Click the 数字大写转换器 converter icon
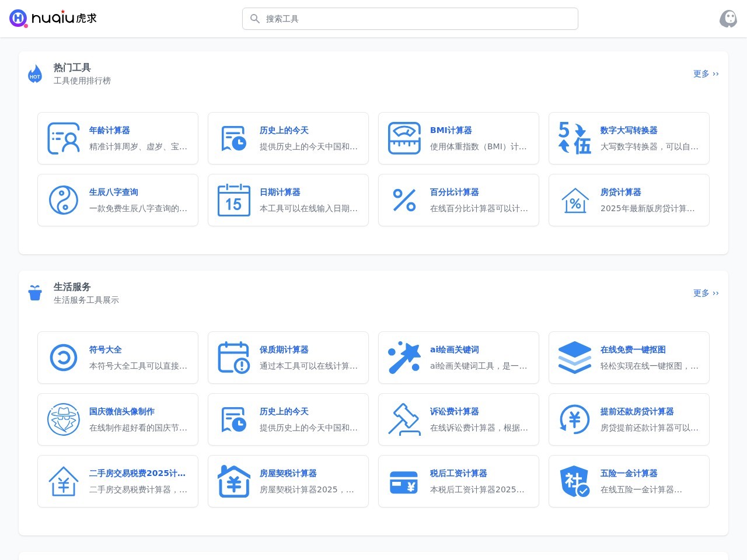747x560 pixels. point(575,138)
